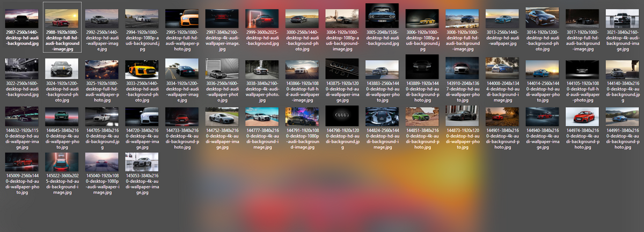The image size is (644, 232).
Task: Select neon-frame Audi thumbnail 2999-3600x2025
Action: [x=262, y=19]
